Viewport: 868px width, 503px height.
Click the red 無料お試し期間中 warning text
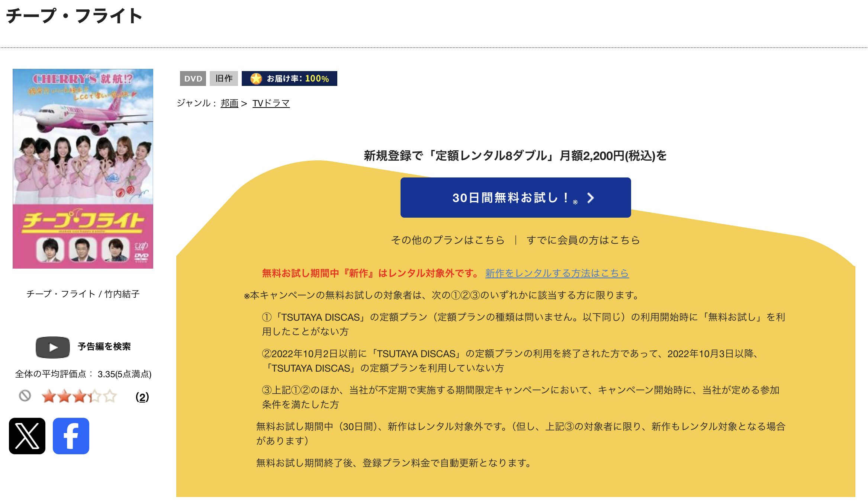(x=371, y=273)
